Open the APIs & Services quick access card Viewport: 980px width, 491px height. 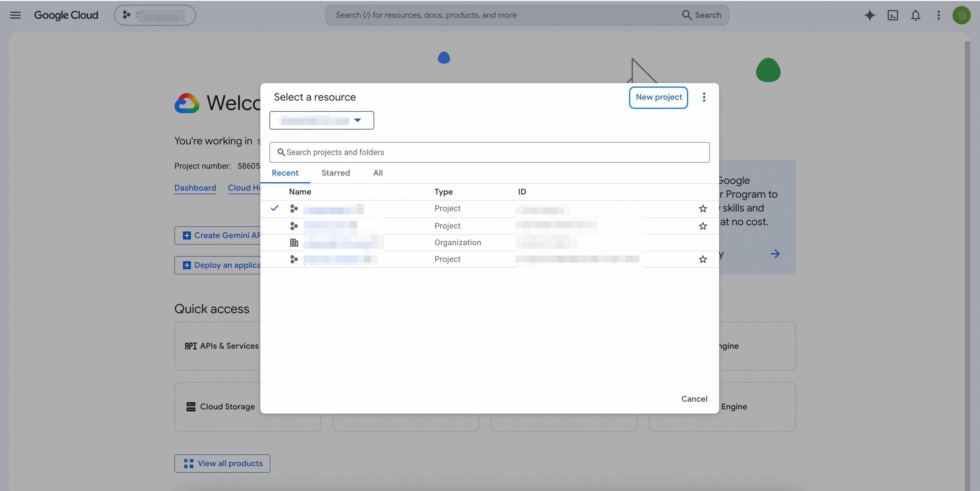(x=218, y=346)
